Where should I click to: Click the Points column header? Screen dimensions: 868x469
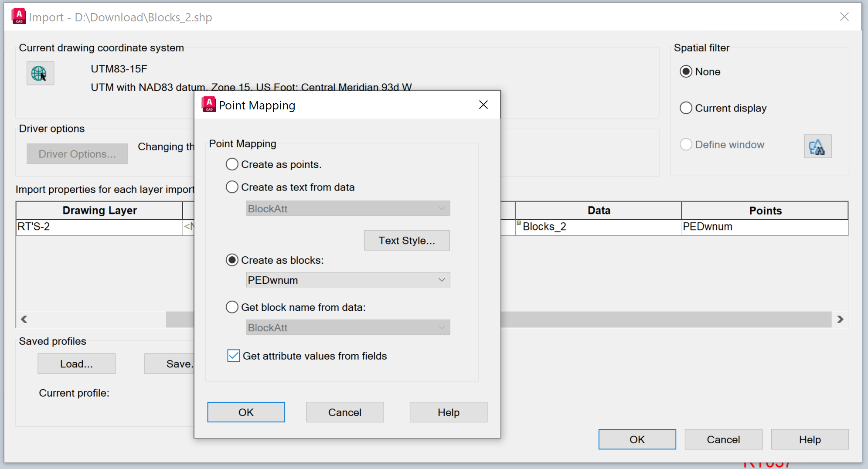pyautogui.click(x=765, y=210)
